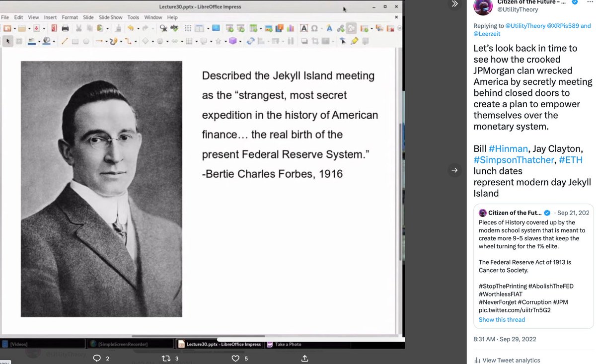Insert Text Box icon

(304, 28)
